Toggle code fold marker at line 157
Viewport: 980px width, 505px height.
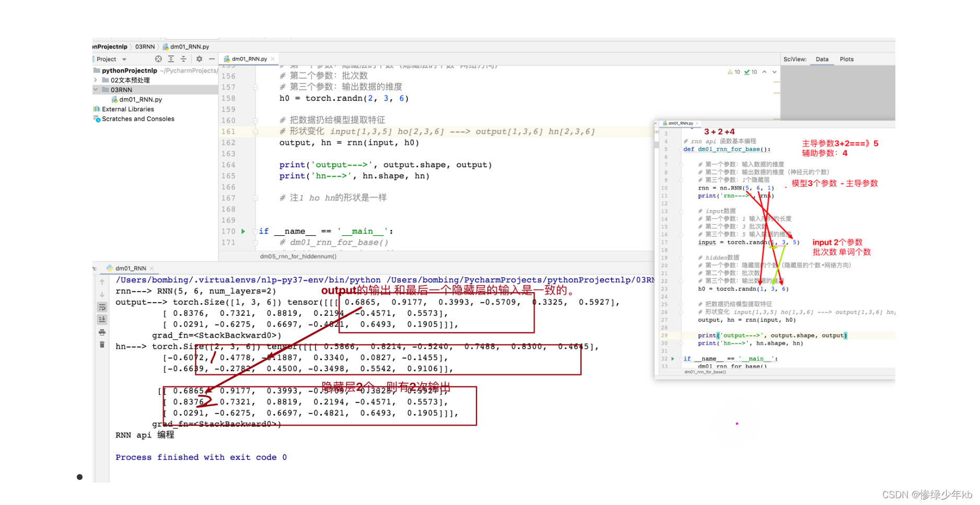255,87
